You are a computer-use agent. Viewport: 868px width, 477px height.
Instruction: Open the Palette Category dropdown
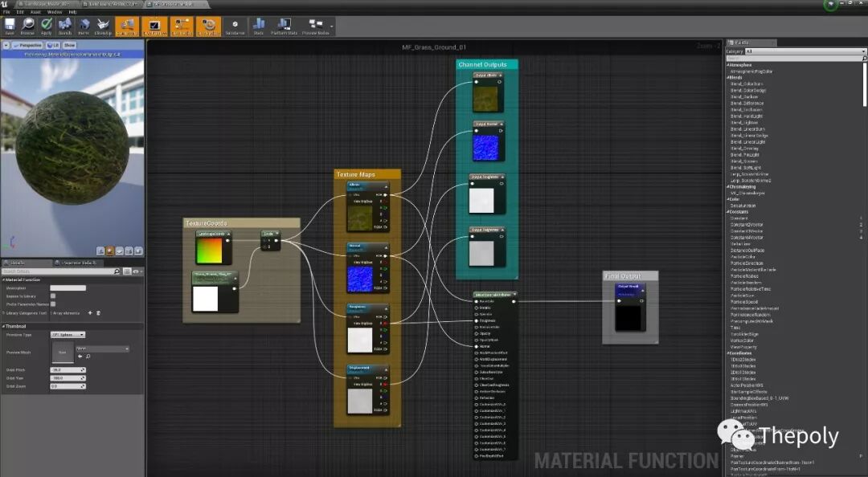pos(806,51)
